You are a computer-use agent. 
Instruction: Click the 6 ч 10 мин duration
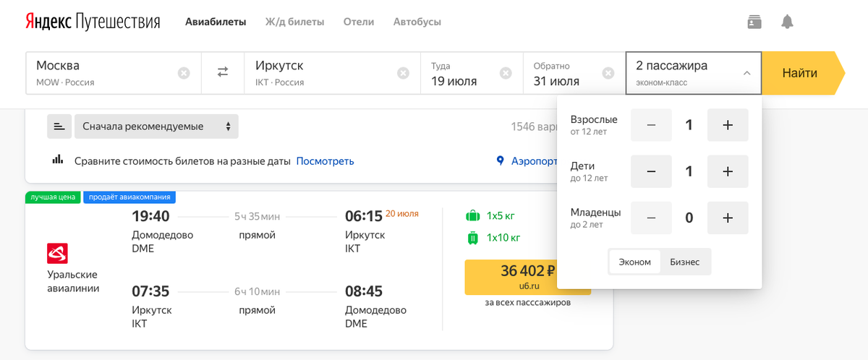tap(257, 292)
